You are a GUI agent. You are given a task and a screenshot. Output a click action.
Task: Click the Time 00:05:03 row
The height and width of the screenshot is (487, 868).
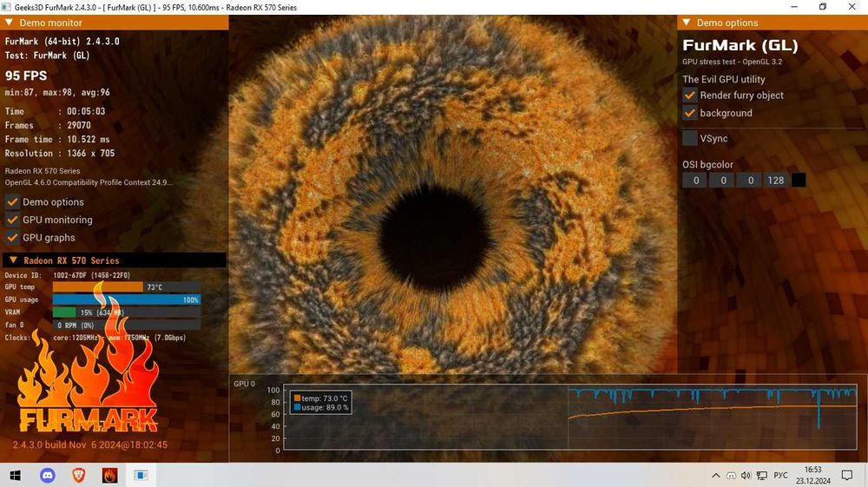tap(56, 111)
